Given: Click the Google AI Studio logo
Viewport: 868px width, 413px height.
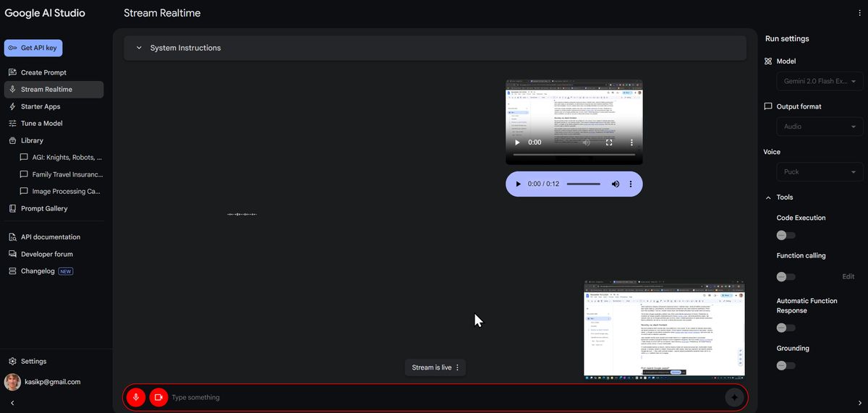Looking at the screenshot, I should [45, 13].
